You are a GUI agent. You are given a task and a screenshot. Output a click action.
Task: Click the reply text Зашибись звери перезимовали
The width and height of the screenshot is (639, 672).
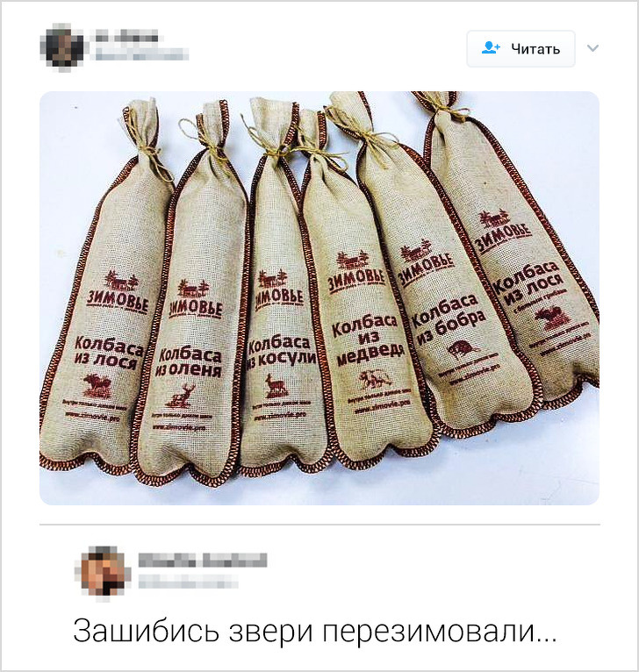coord(315,631)
